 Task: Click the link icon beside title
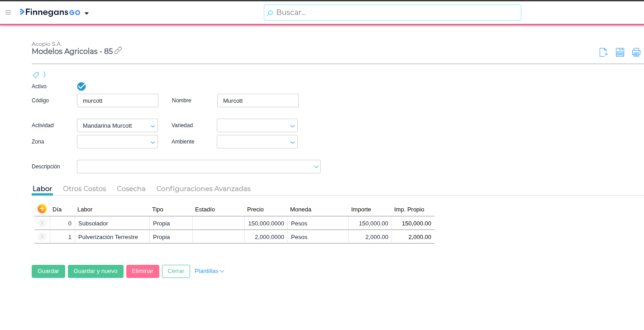click(x=118, y=51)
